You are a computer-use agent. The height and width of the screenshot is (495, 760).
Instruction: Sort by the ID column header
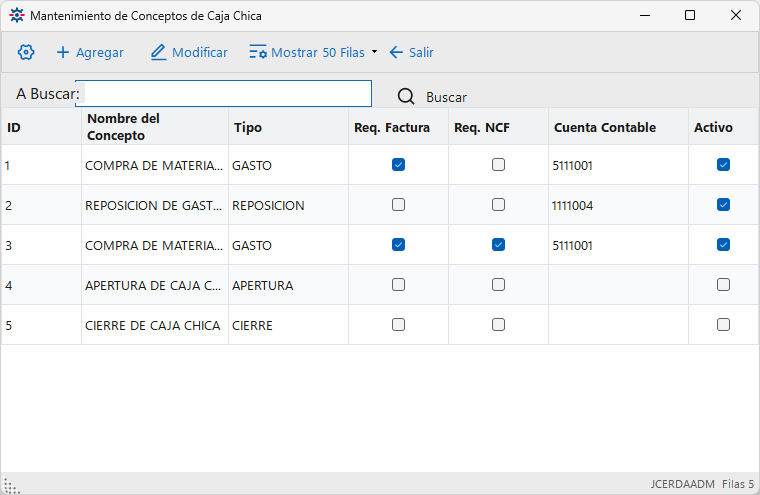tap(41, 127)
